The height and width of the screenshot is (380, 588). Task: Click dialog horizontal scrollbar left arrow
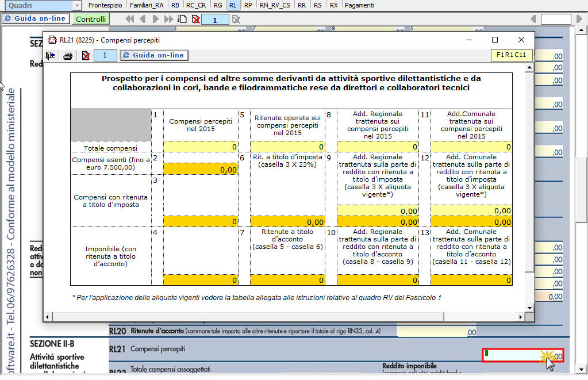tap(48, 317)
